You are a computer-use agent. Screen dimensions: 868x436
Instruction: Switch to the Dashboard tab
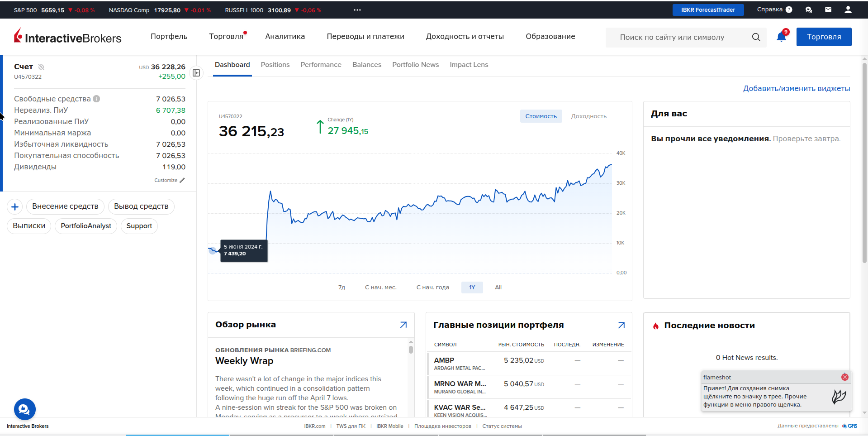pos(232,65)
